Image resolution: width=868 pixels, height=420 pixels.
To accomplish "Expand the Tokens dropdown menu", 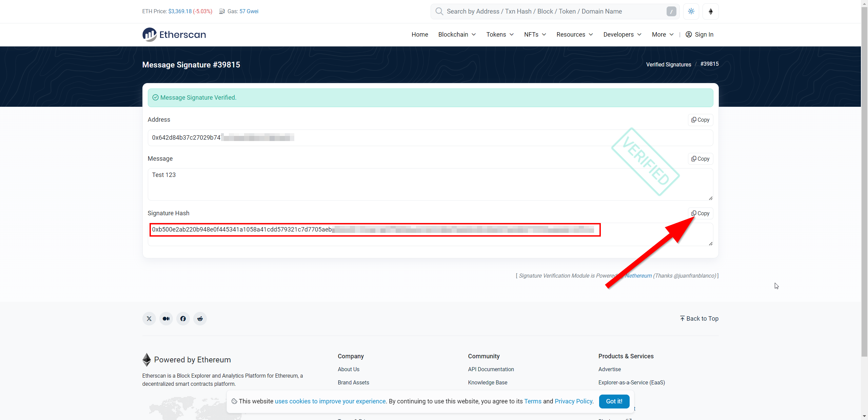I will click(x=500, y=35).
